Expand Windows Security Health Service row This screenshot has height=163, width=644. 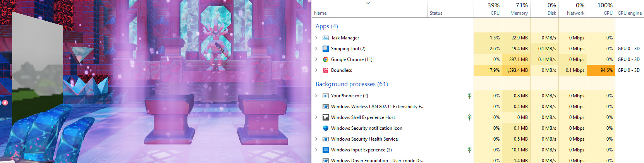(x=316, y=139)
